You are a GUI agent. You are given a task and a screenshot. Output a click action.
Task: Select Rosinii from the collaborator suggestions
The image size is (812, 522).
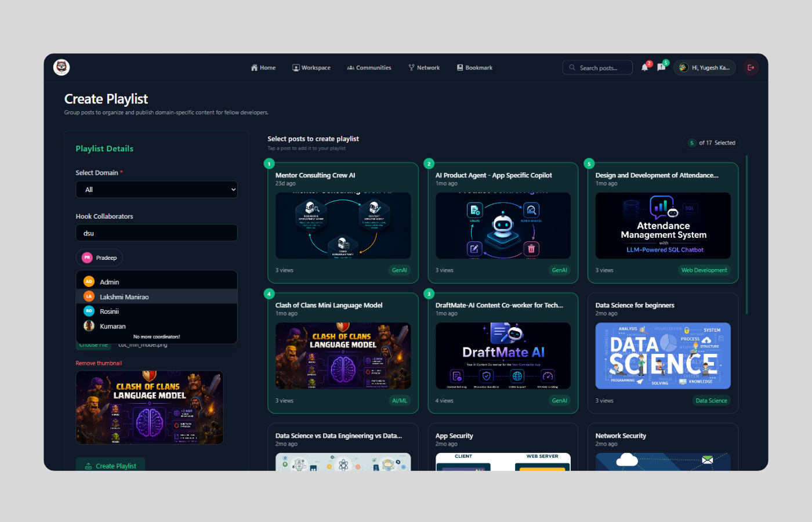pyautogui.click(x=157, y=311)
